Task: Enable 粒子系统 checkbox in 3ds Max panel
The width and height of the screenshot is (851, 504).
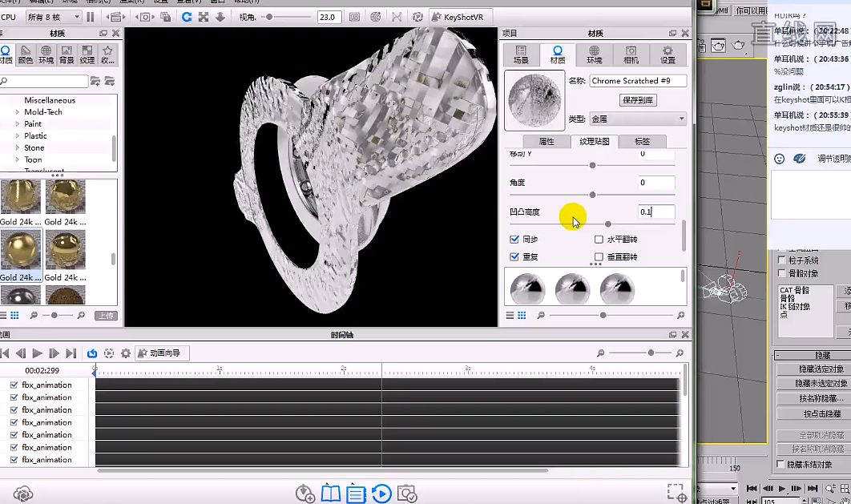Action: 782,260
